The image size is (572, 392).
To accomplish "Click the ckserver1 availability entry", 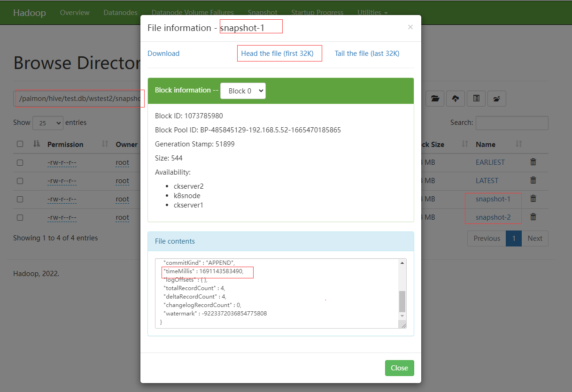I will point(188,205).
